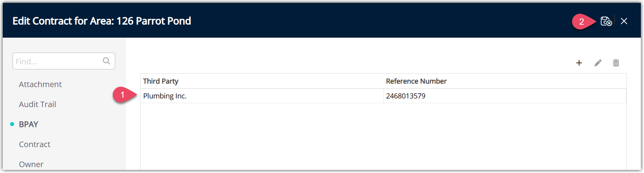The width and height of the screenshot is (644, 173).
Task: Click reference number 2468013579 cell
Action: coord(505,96)
